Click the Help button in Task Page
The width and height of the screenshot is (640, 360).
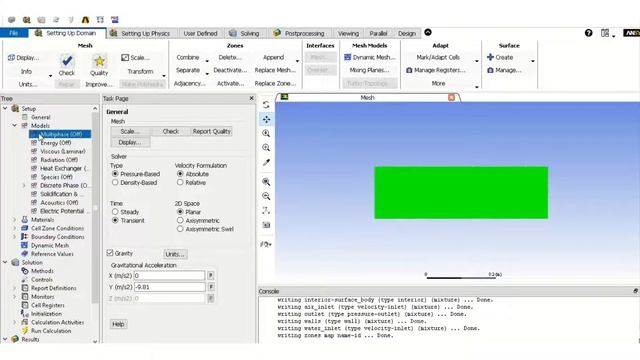point(118,324)
